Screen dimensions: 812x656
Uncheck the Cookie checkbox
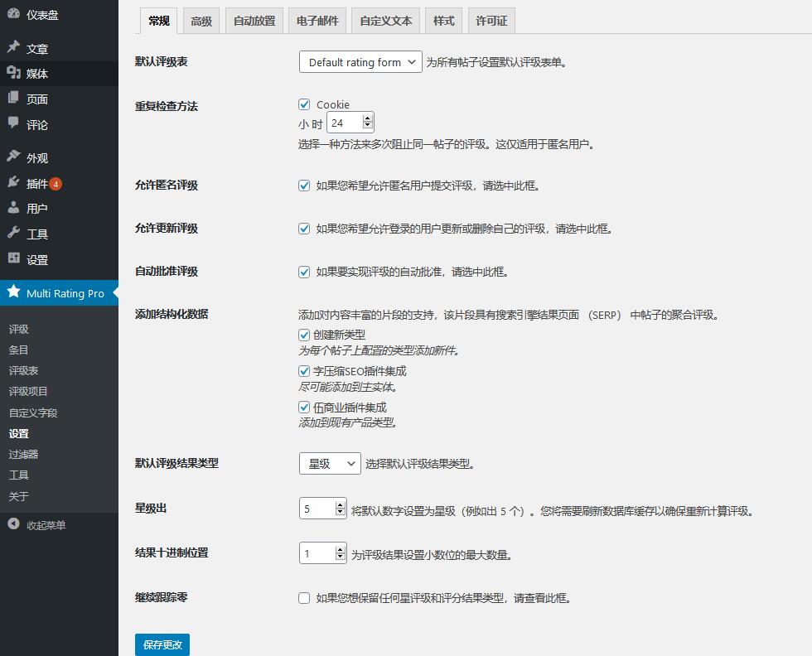[x=304, y=105]
